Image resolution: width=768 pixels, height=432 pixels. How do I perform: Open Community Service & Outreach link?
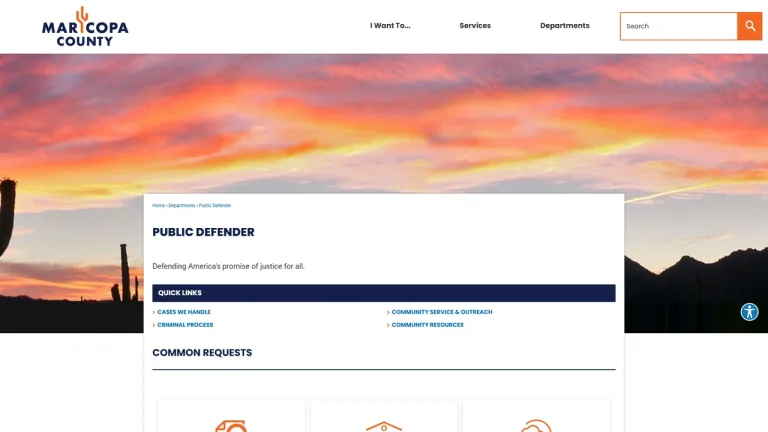[x=442, y=312]
